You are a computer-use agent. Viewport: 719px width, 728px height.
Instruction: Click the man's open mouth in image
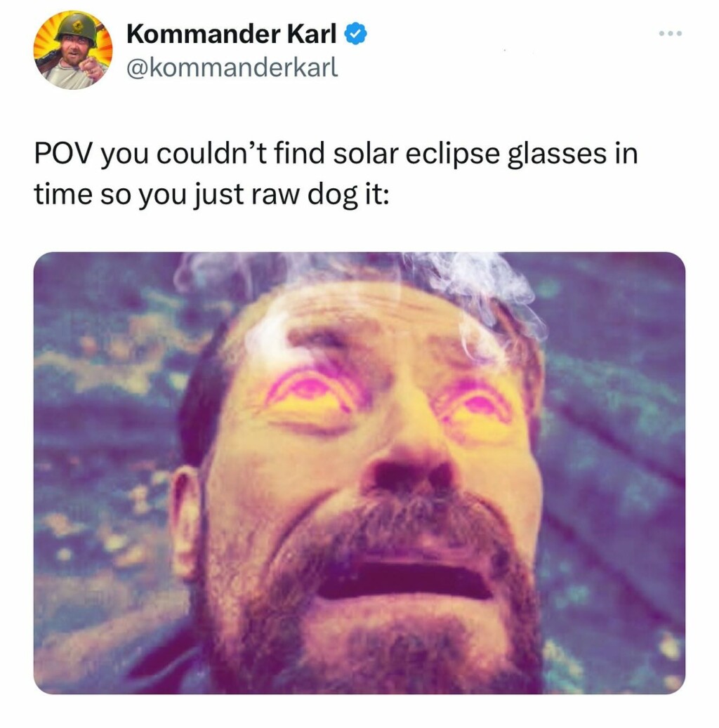404,580
